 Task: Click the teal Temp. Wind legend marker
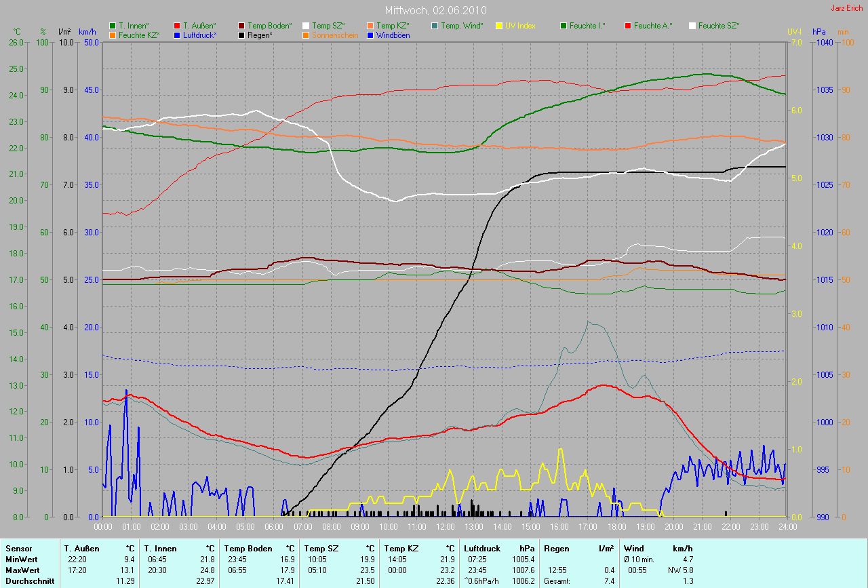435,26
